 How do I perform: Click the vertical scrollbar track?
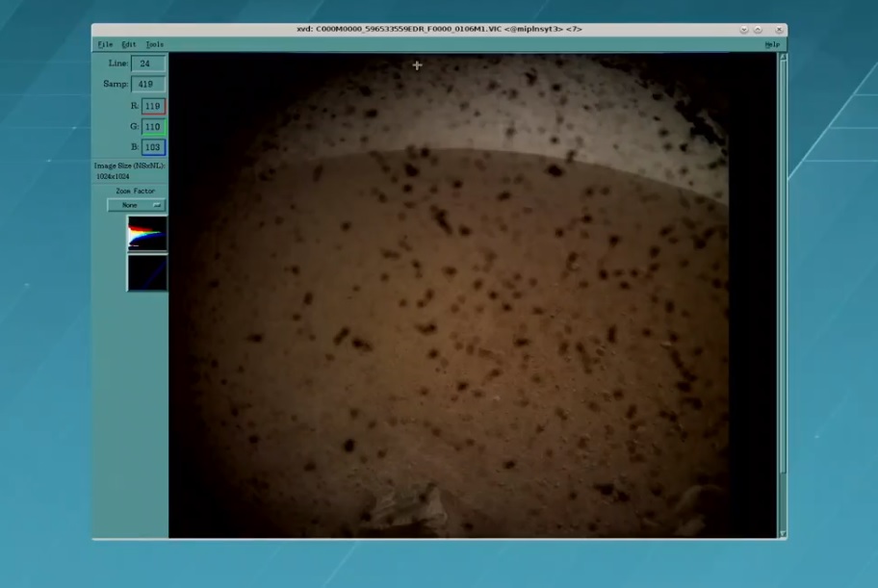(782, 289)
